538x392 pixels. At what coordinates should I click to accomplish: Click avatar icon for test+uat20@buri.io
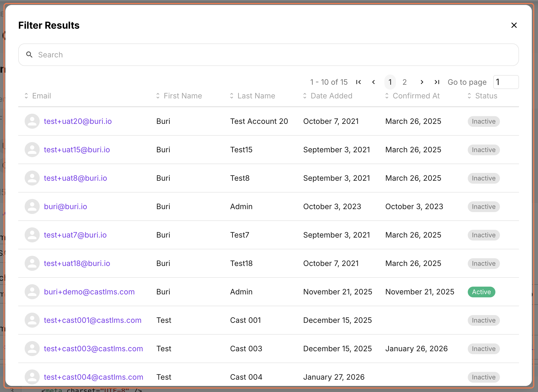point(32,121)
